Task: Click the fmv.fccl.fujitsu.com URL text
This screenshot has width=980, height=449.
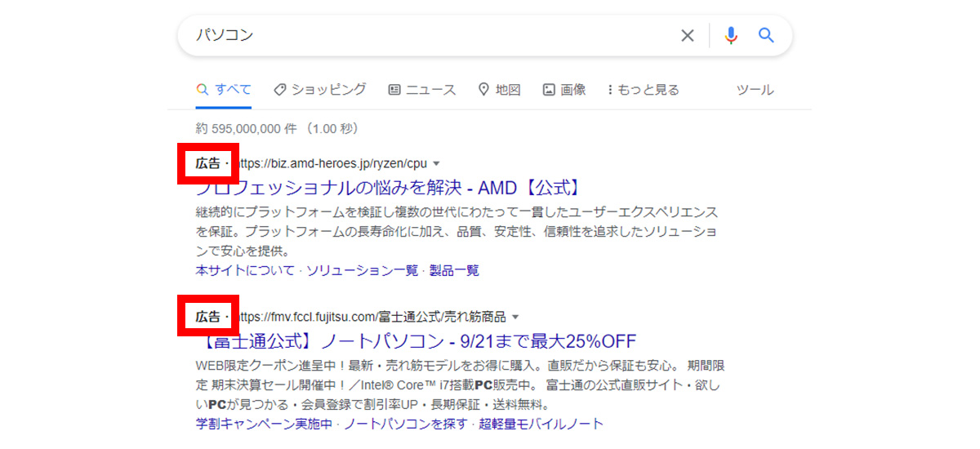Action: click(372, 317)
